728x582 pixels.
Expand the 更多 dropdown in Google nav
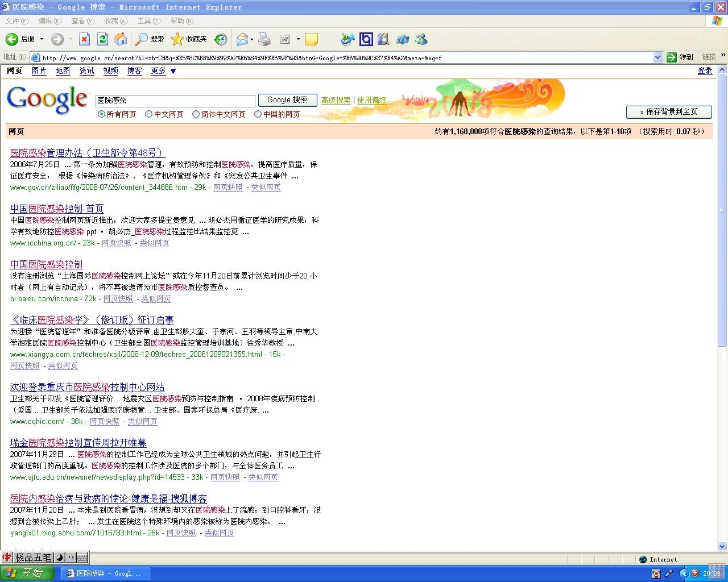pyautogui.click(x=173, y=71)
